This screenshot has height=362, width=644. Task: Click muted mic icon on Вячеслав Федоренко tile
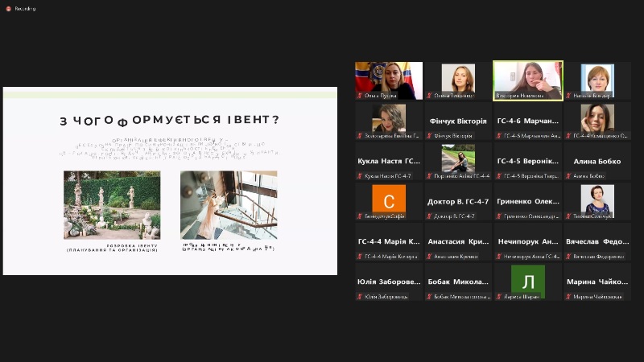pyautogui.click(x=569, y=256)
